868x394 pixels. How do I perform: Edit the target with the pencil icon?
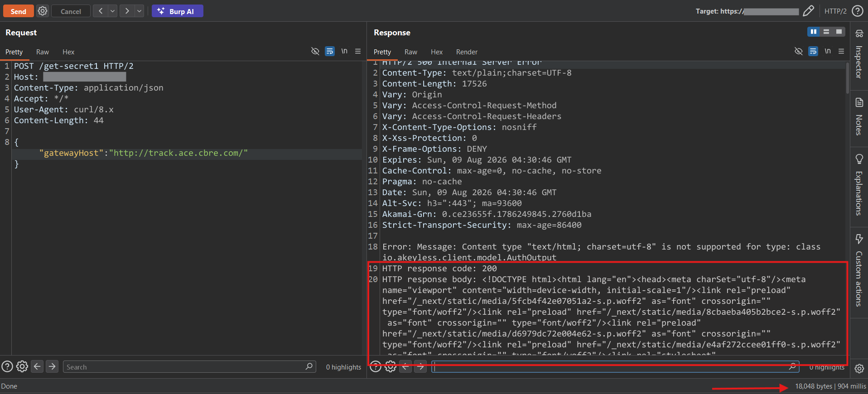pyautogui.click(x=809, y=11)
